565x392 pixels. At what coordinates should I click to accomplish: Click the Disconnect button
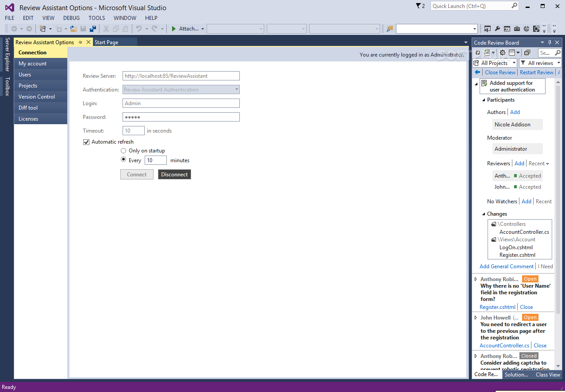pos(174,175)
